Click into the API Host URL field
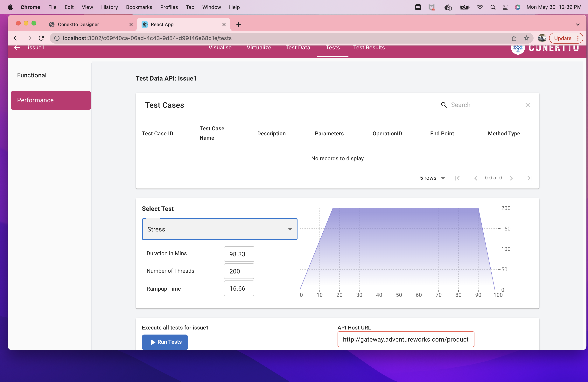 point(406,339)
